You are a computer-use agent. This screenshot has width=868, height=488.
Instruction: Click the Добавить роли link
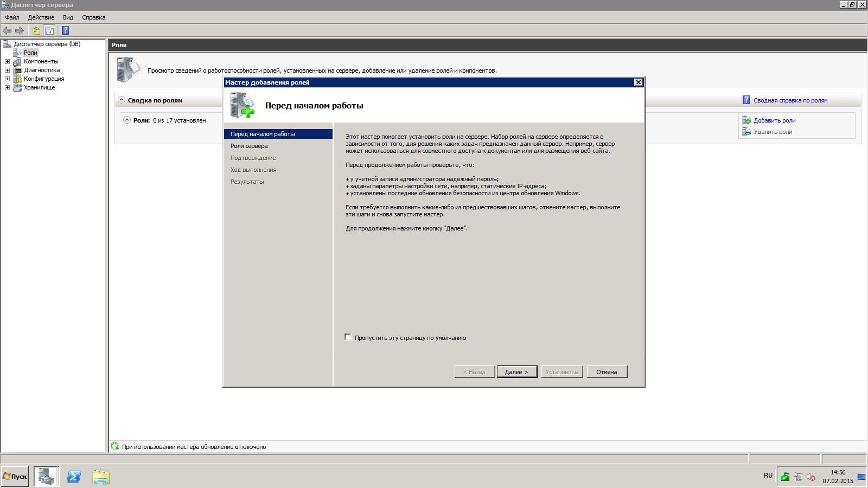coord(775,120)
